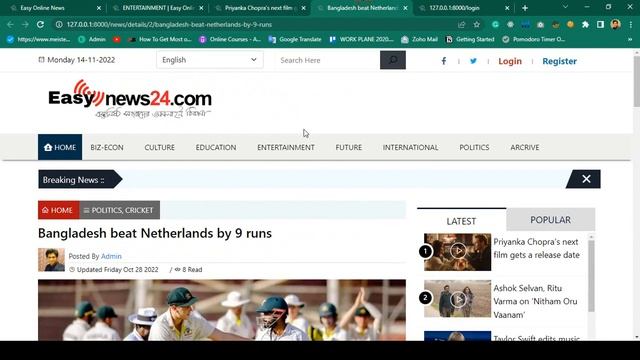Open Priyanka Chopra's next film headline
Screen dimensions: 640x360
tap(536, 248)
